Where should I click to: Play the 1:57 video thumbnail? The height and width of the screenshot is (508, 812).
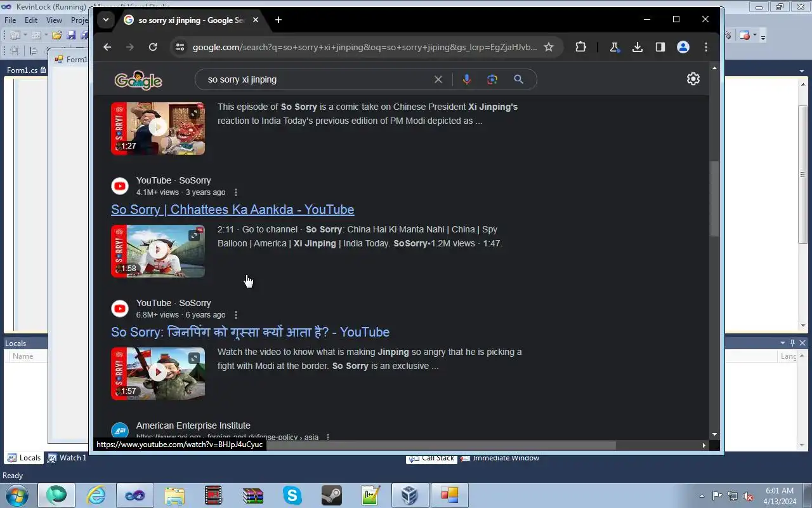coord(158,373)
